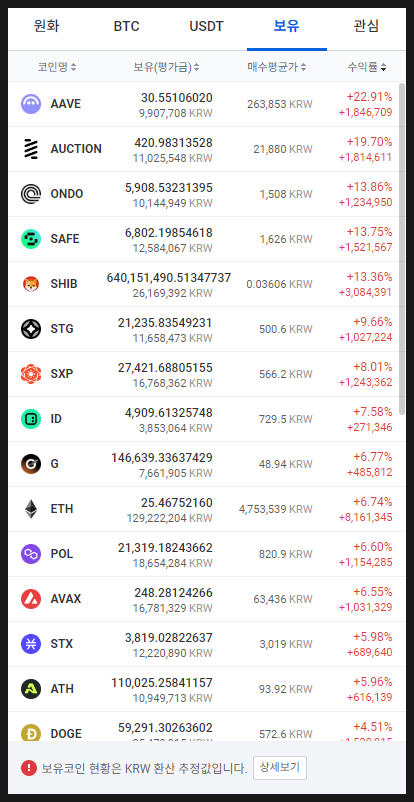The height and width of the screenshot is (802, 414).
Task: Open the DOGE coin row
Action: point(204,727)
